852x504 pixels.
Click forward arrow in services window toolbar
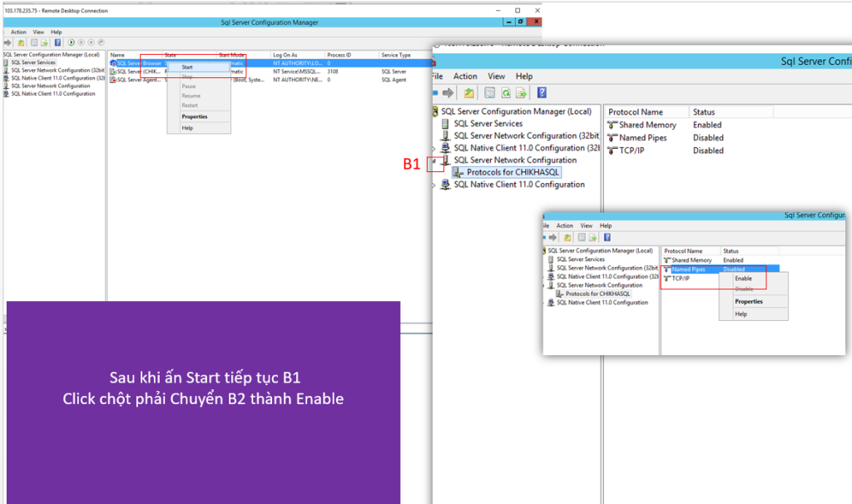[7, 42]
